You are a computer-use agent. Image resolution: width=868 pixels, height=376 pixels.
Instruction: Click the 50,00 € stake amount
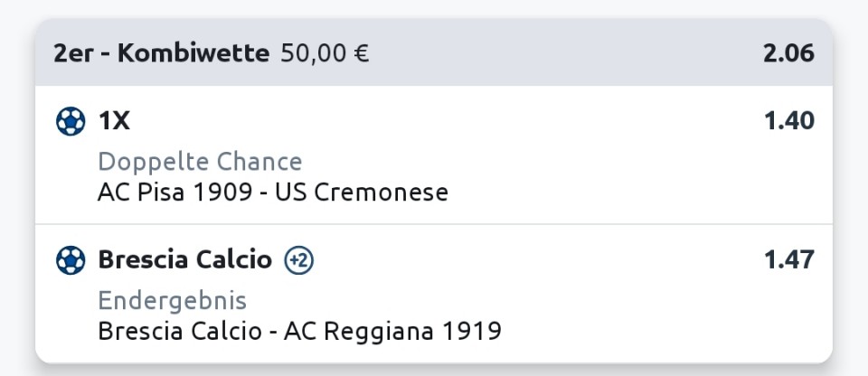pyautogui.click(x=325, y=53)
